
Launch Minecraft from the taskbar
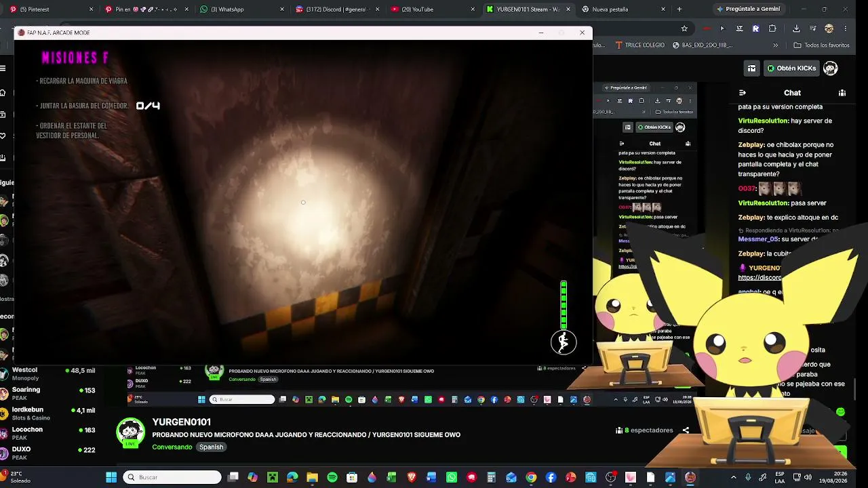(x=273, y=477)
